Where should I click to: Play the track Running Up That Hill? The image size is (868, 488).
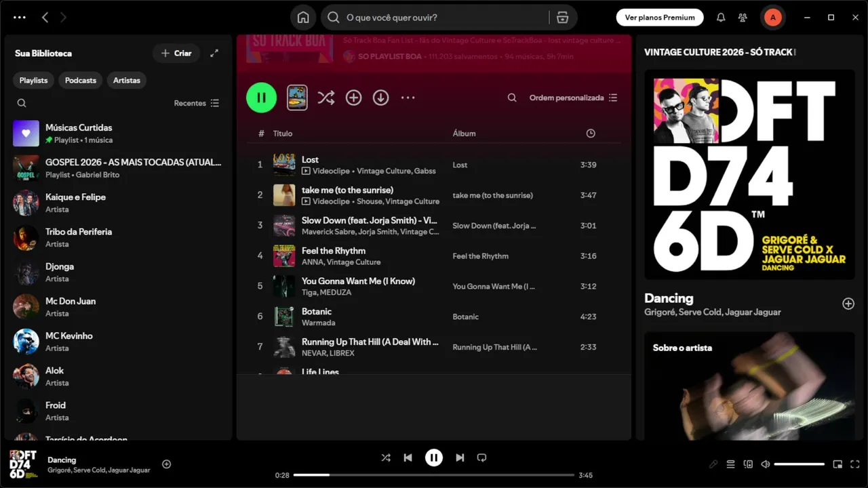point(434,346)
